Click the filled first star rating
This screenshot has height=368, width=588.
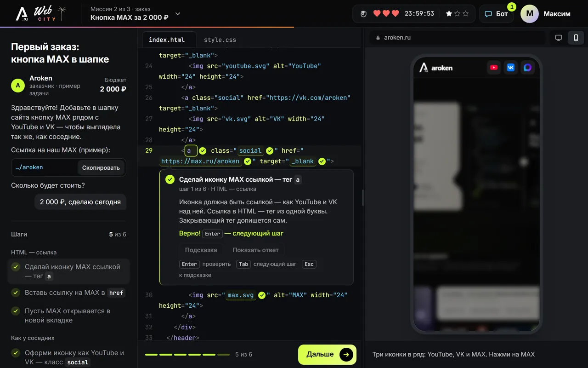pos(449,14)
